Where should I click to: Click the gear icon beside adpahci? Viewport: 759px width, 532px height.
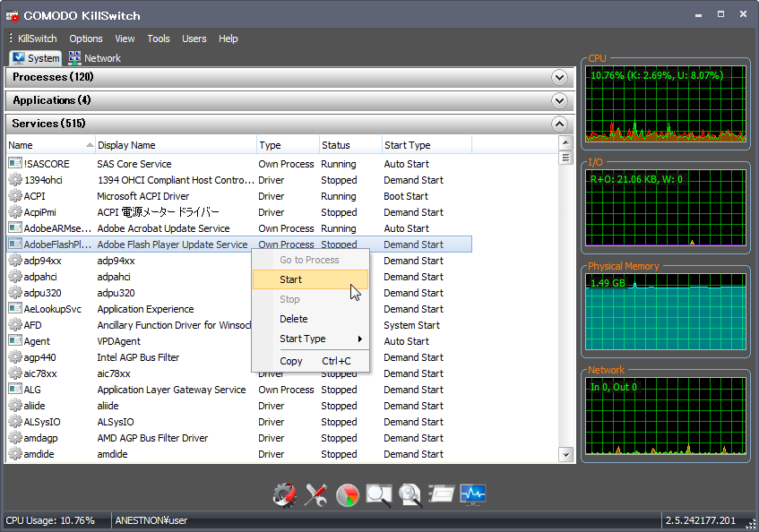coord(15,277)
